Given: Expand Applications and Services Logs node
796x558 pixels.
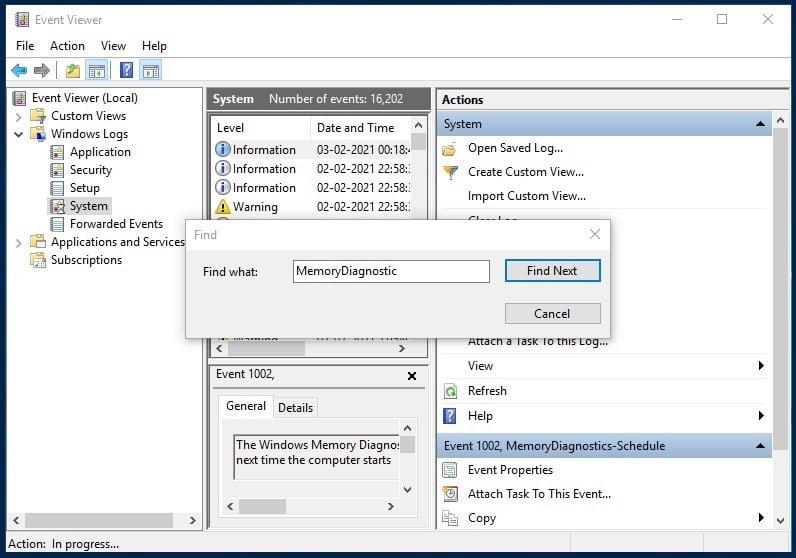Looking at the screenshot, I should [18, 243].
